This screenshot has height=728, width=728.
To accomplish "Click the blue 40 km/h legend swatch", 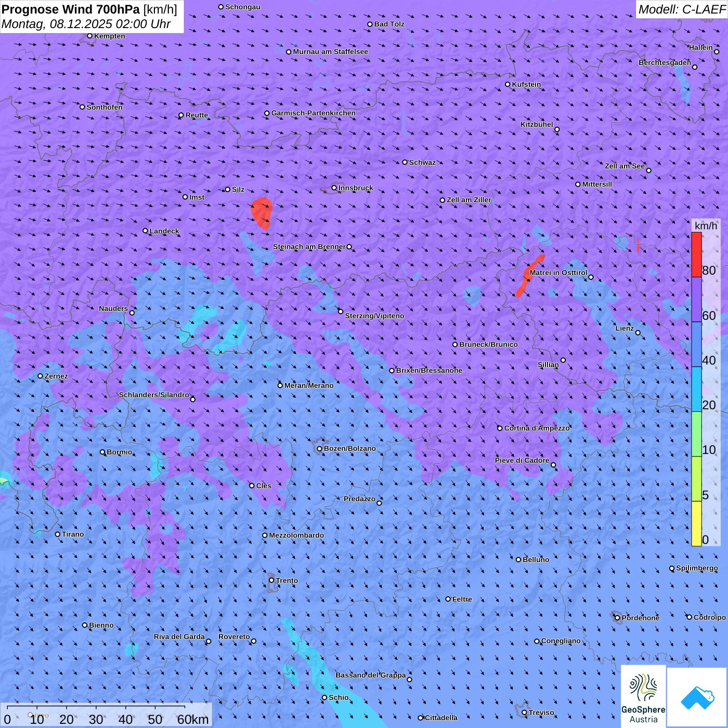I will (x=696, y=345).
